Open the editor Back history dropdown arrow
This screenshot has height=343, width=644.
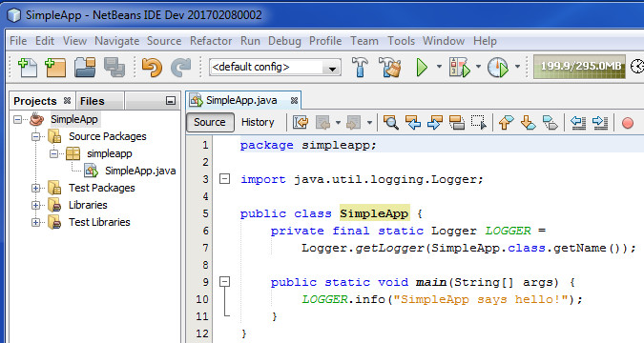[338, 122]
